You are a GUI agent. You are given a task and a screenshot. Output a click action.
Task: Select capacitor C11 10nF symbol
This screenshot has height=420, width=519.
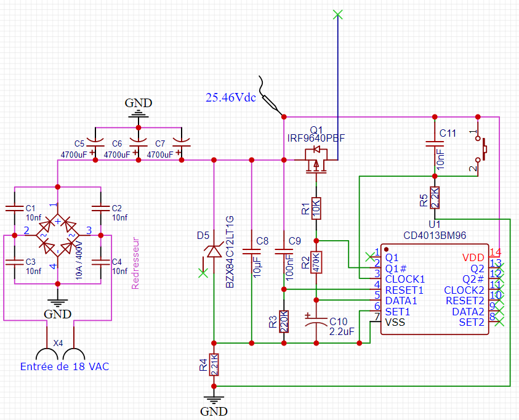pyautogui.click(x=435, y=143)
